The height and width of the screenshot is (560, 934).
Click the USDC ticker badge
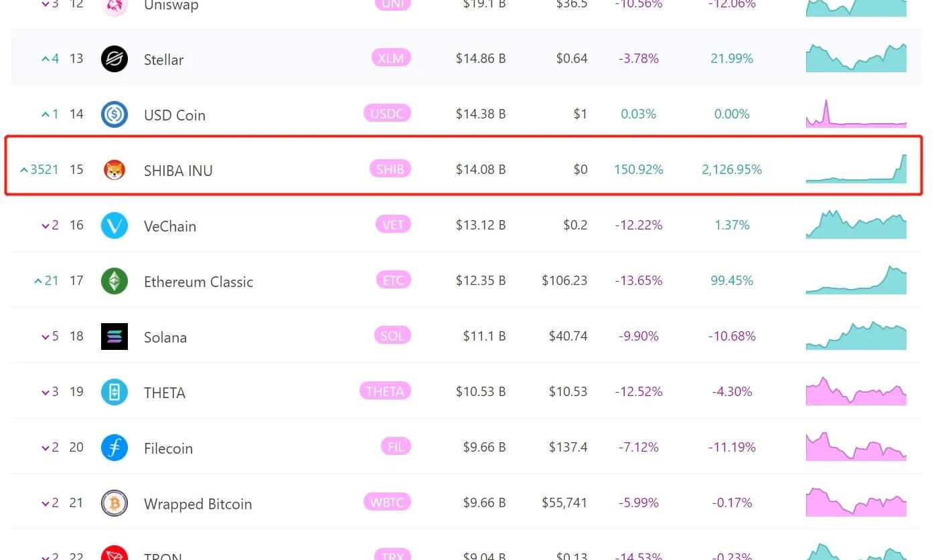387,114
